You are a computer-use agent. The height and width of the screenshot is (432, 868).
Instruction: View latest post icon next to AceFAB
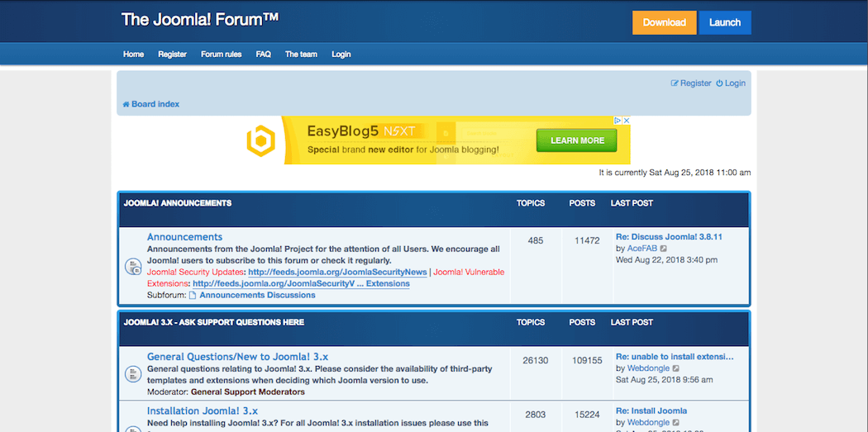(664, 249)
